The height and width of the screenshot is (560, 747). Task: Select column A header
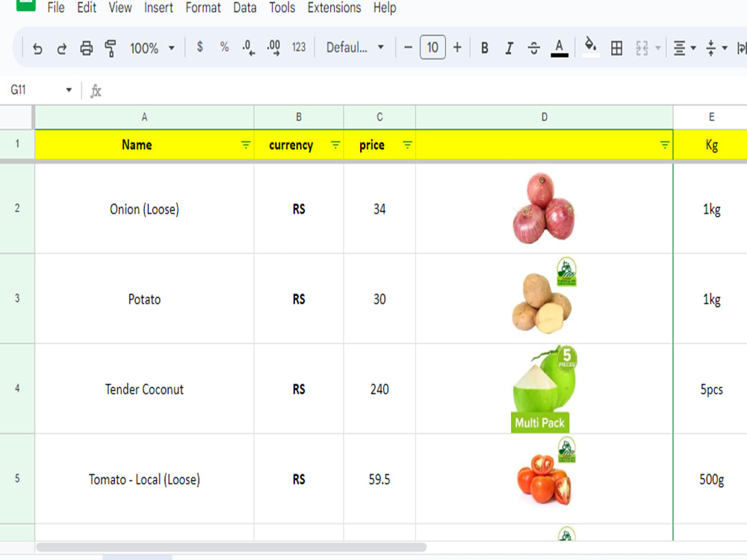[x=144, y=117]
